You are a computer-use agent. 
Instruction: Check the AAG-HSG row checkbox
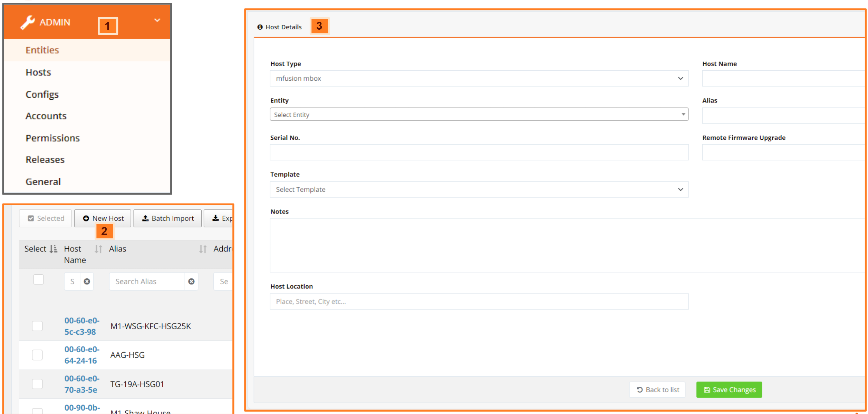pyautogui.click(x=37, y=355)
